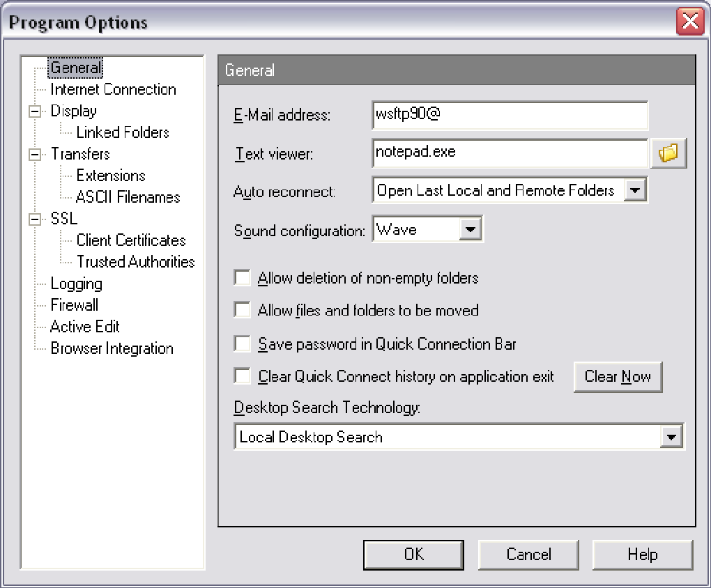Select Linked Folders under Display
Image resolution: width=711 pixels, height=588 pixels.
click(x=123, y=132)
